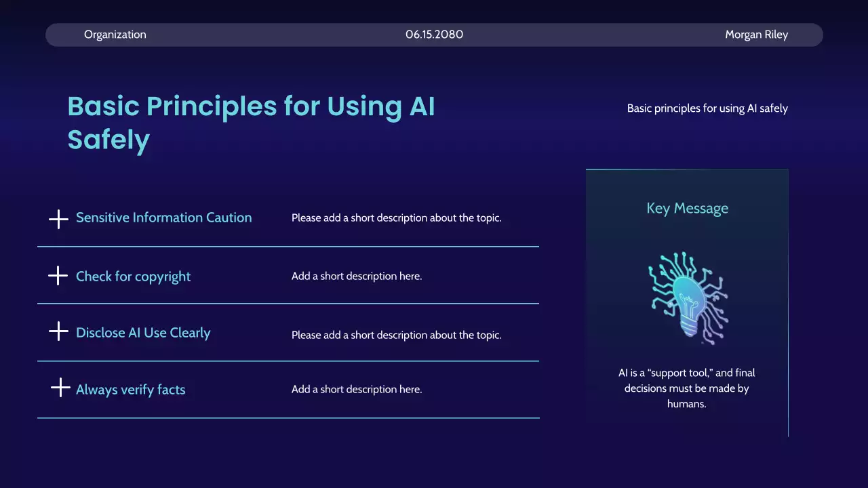Select the slide title Basic Principles heading
Viewport: 868px width, 488px height.
(x=251, y=123)
